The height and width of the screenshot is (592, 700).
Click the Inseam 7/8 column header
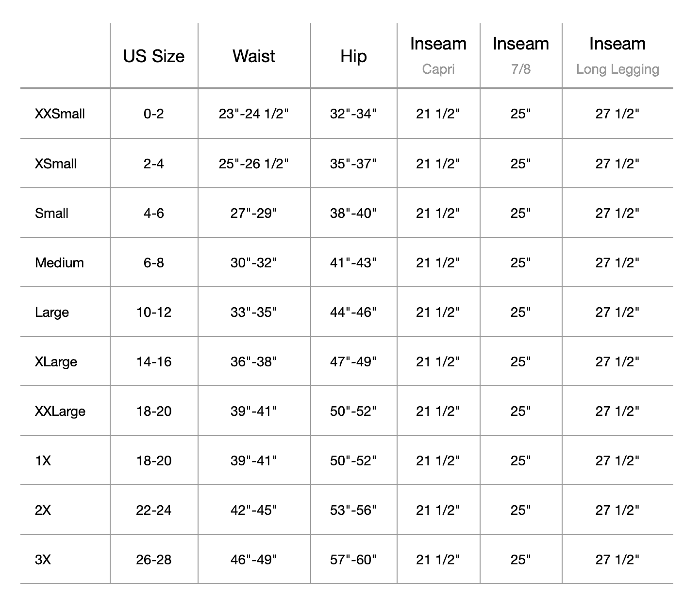(521, 56)
